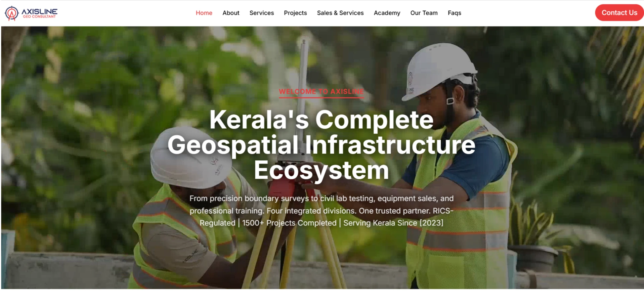Screen dimensions: 644x306
Task: Open the Services menu item
Action: pyautogui.click(x=261, y=13)
